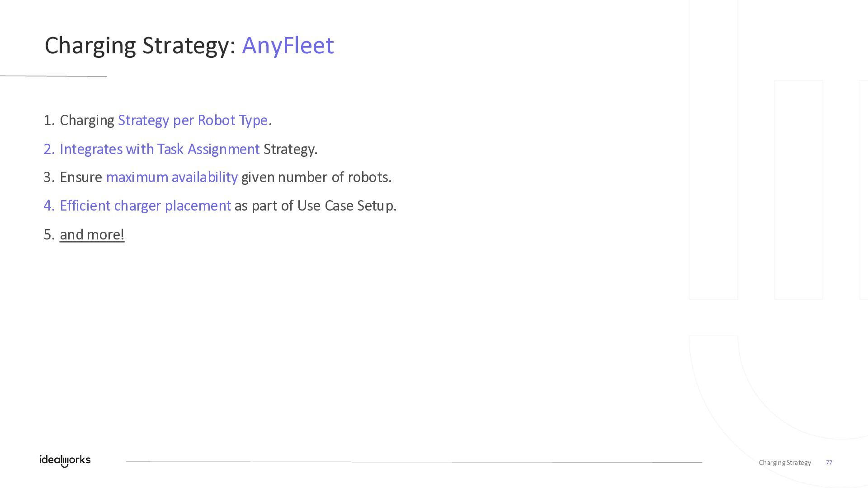Click the word 'Strategy.' ending item two
This screenshot has width=868, height=488.
290,149
